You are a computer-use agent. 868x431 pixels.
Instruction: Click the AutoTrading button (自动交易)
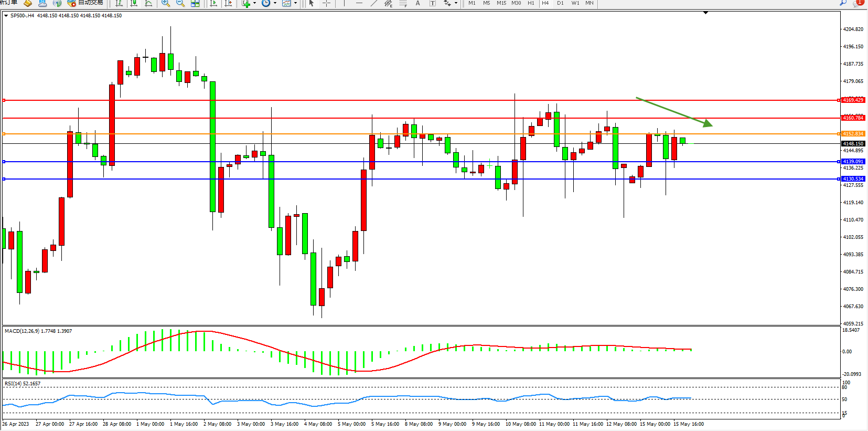(x=85, y=3)
